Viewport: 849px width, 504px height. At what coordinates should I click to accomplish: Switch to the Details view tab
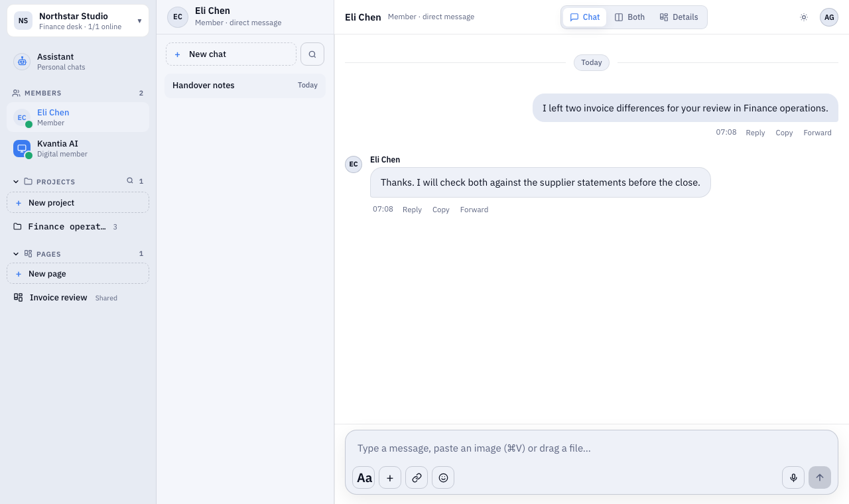(x=679, y=17)
